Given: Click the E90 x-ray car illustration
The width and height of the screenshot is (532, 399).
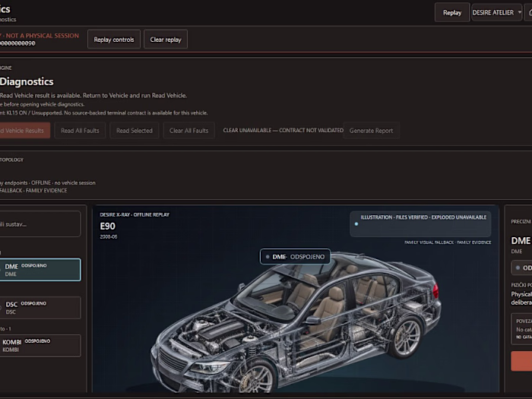Looking at the screenshot, I should [297, 322].
